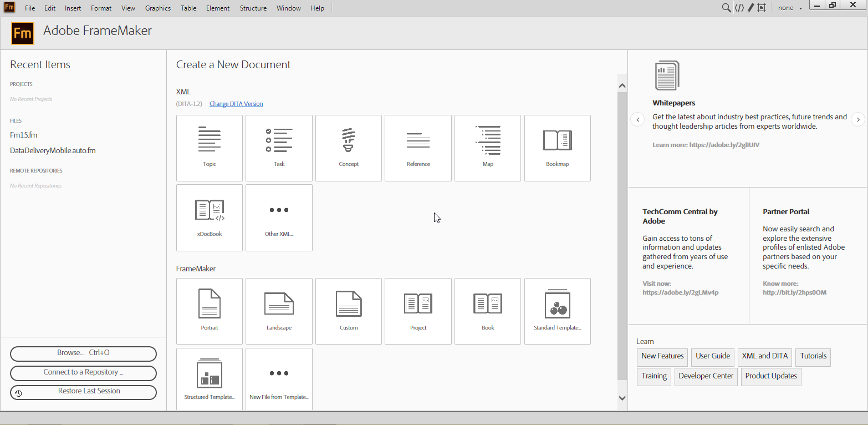The height and width of the screenshot is (425, 868).
Task: Create a new Project
Action: [418, 311]
